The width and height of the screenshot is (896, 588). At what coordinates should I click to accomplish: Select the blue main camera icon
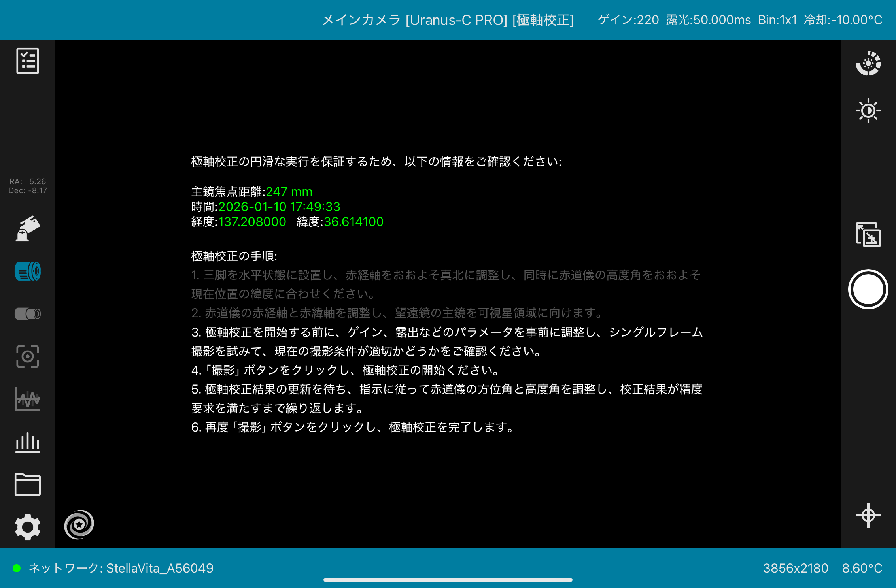pos(28,271)
